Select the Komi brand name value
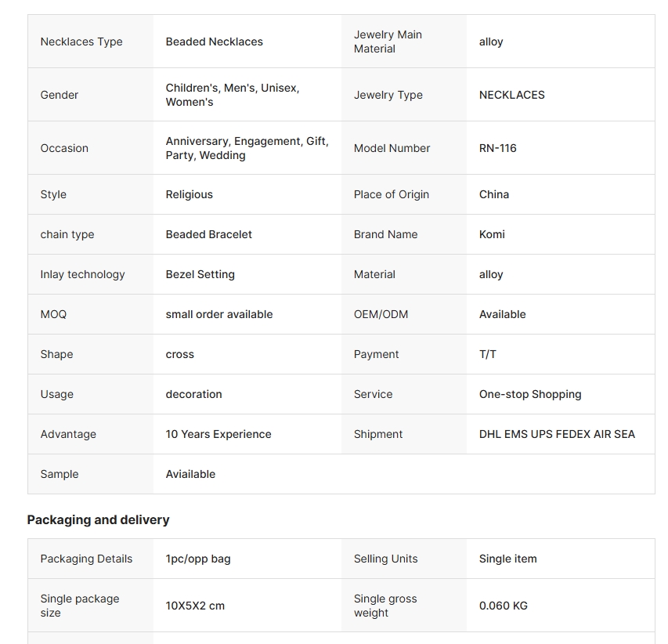668x644 pixels. click(x=492, y=234)
